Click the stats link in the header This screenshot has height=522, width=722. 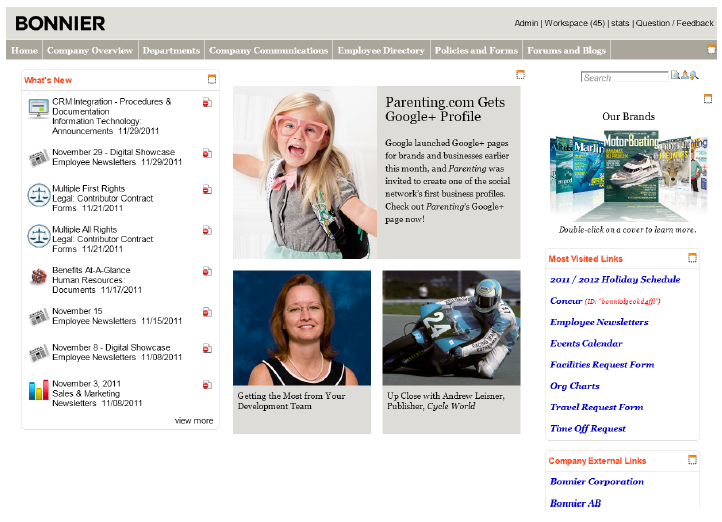tap(620, 23)
